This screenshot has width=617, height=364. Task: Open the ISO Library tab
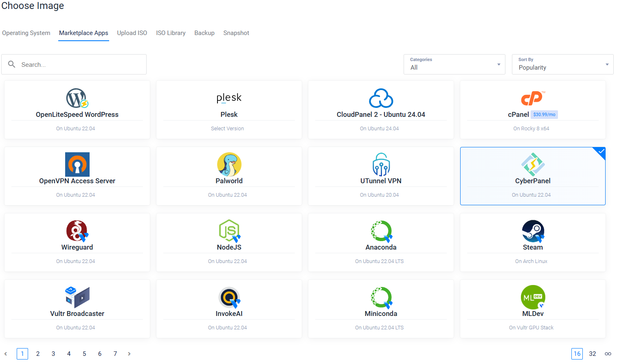pos(171,33)
